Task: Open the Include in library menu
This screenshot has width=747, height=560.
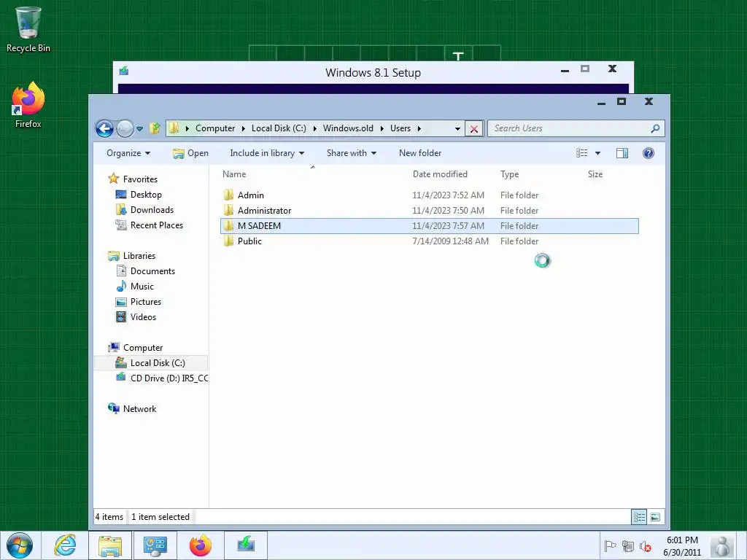Action: coord(267,153)
